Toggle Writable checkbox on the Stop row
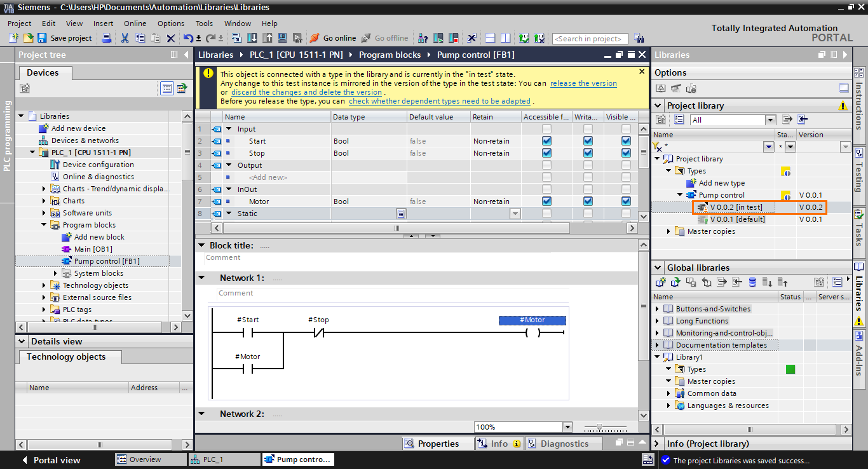 (588, 153)
